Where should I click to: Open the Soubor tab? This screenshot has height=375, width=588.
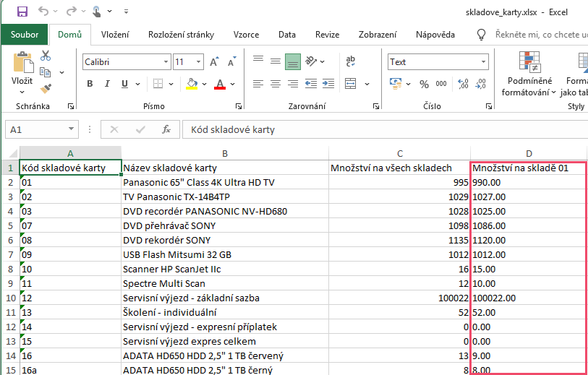point(25,35)
